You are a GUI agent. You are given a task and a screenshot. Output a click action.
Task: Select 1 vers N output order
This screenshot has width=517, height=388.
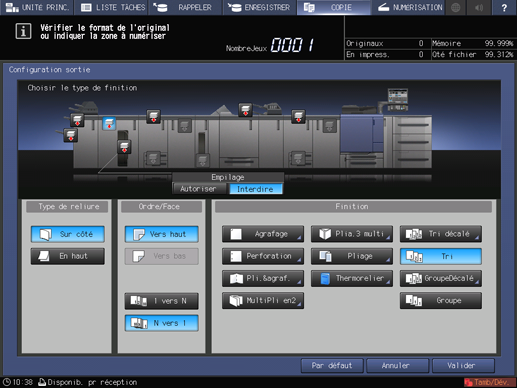tap(162, 301)
